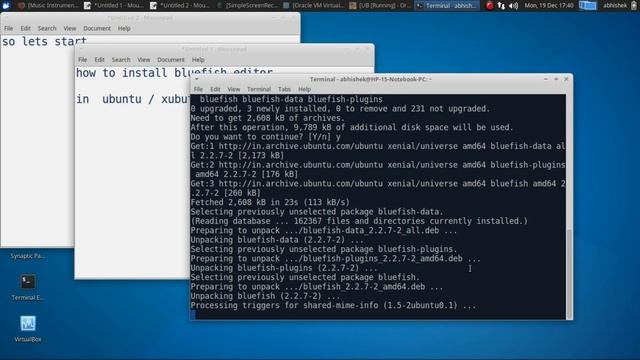Open the abhishek user menu in the panel

pos(615,5)
